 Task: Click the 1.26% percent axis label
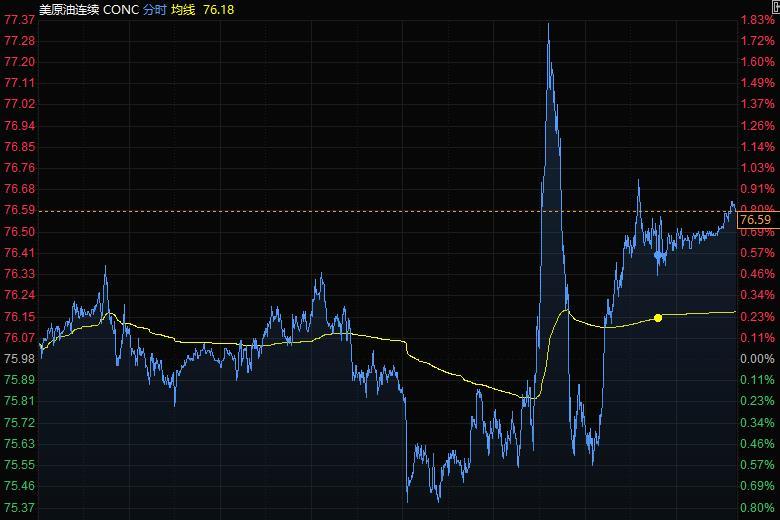[758, 125]
